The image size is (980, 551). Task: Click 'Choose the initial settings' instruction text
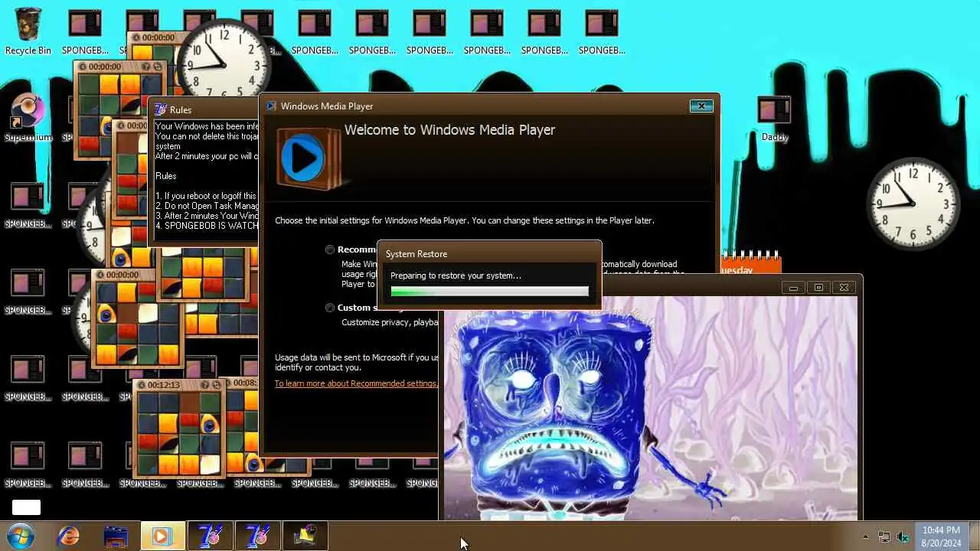465,220
